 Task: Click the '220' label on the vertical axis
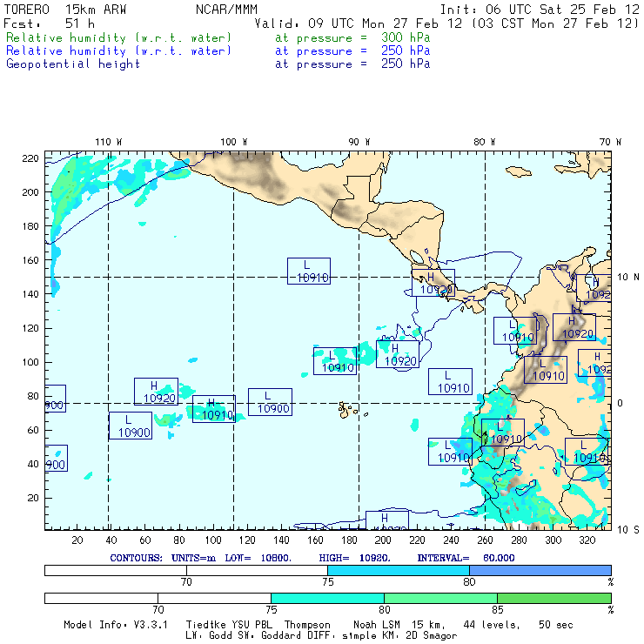tap(30, 158)
